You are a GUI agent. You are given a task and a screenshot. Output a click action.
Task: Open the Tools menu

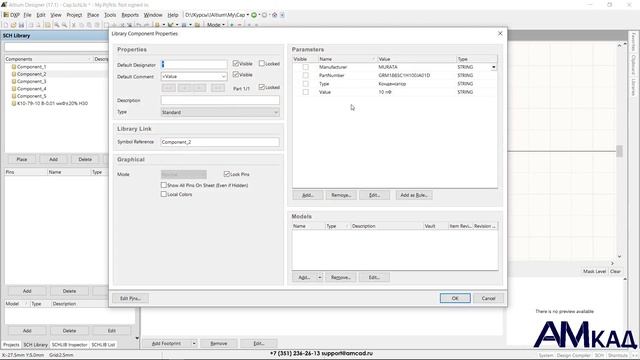click(110, 15)
